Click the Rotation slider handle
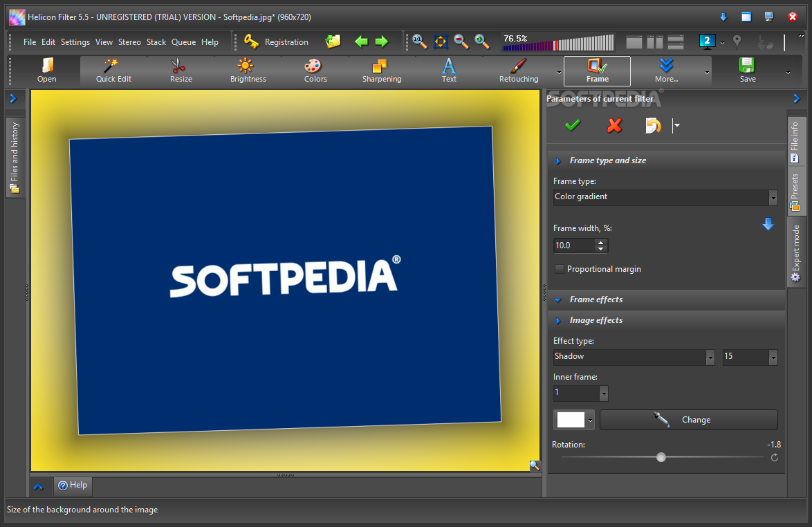 coord(661,457)
